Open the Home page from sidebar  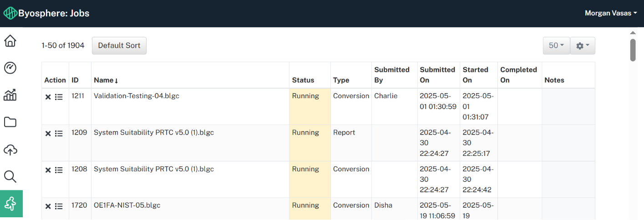pyautogui.click(x=10, y=41)
